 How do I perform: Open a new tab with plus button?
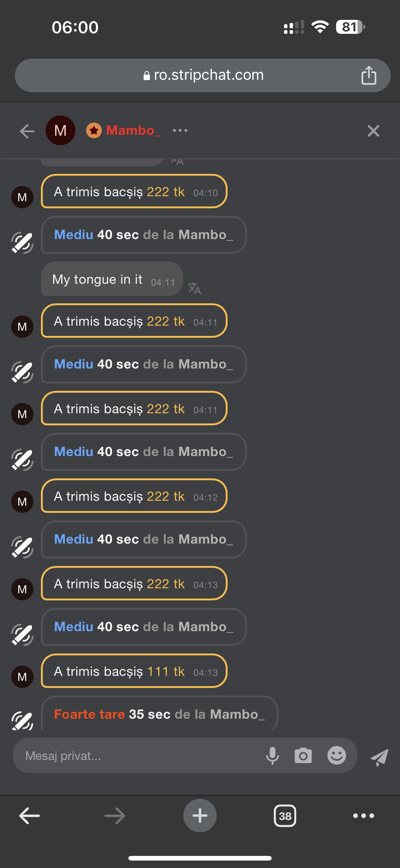tap(200, 816)
